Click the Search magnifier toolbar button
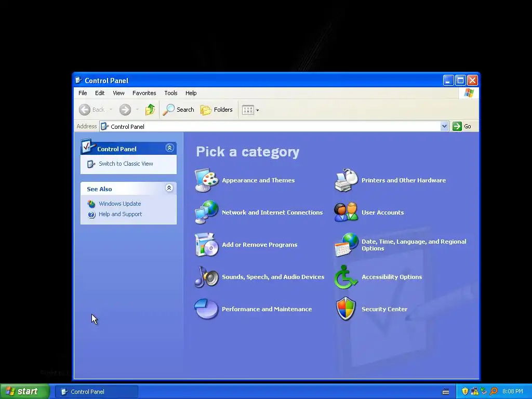This screenshot has height=399, width=532. (178, 110)
